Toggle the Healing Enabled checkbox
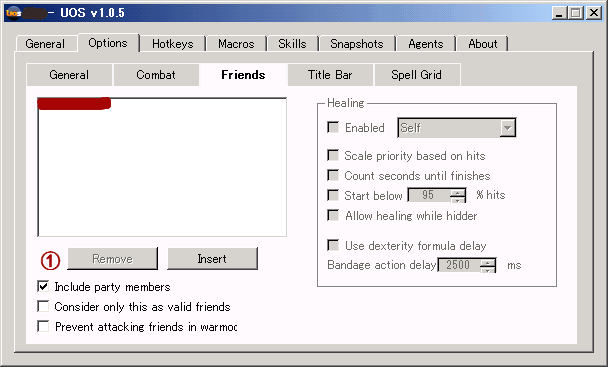 [333, 127]
